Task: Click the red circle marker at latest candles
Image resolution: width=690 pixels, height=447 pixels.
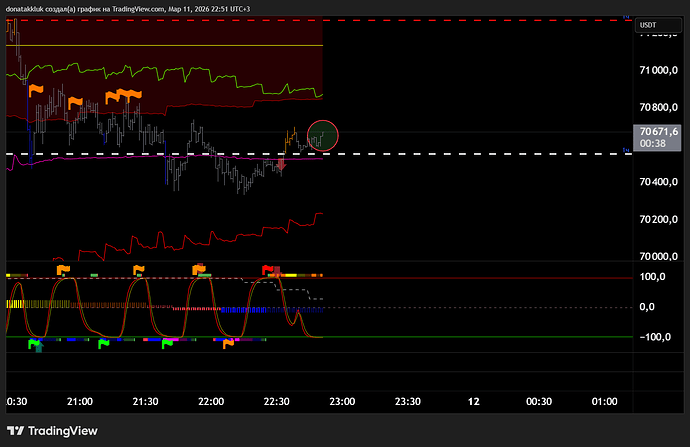Action: 323,134
